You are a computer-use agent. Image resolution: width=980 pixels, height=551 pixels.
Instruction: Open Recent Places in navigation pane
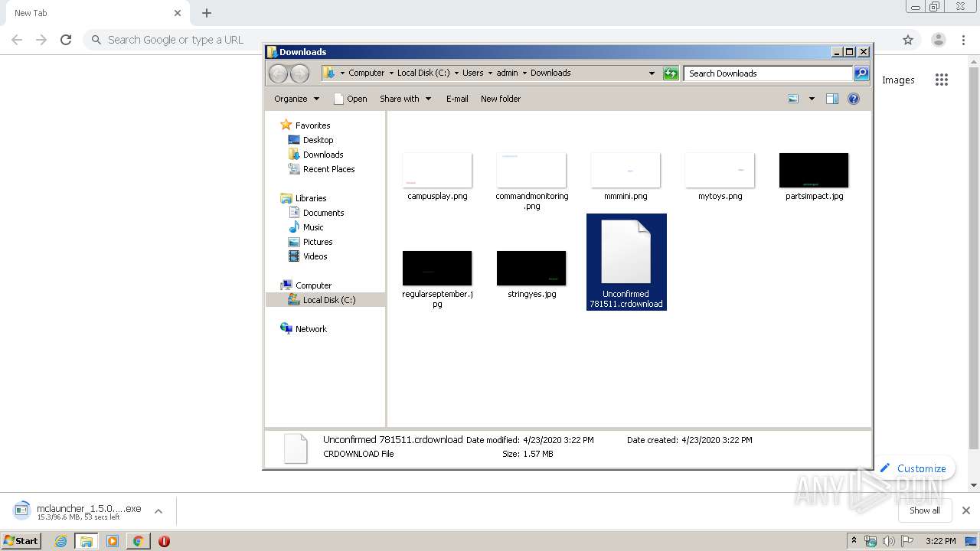click(322, 169)
